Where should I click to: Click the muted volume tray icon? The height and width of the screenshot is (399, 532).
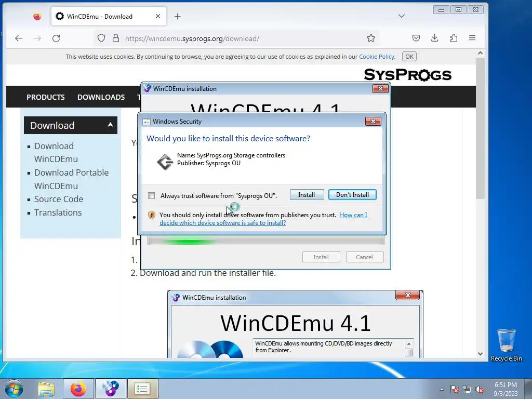point(480,389)
